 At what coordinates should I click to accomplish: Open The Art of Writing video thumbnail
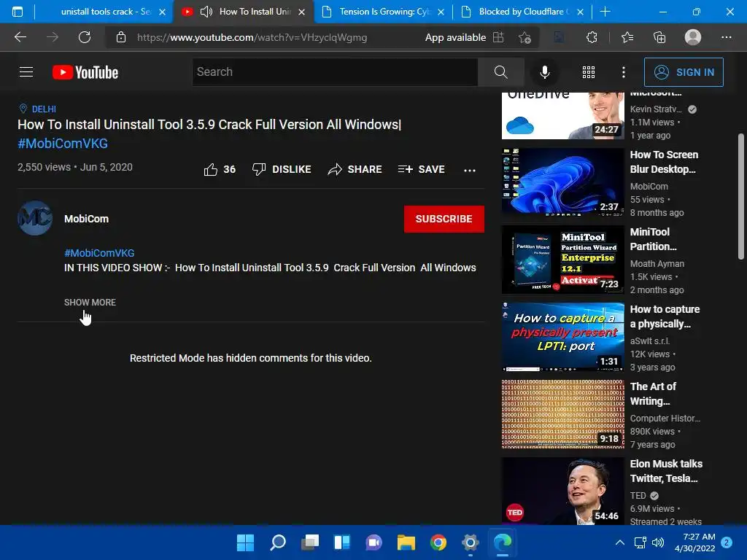coord(562,414)
